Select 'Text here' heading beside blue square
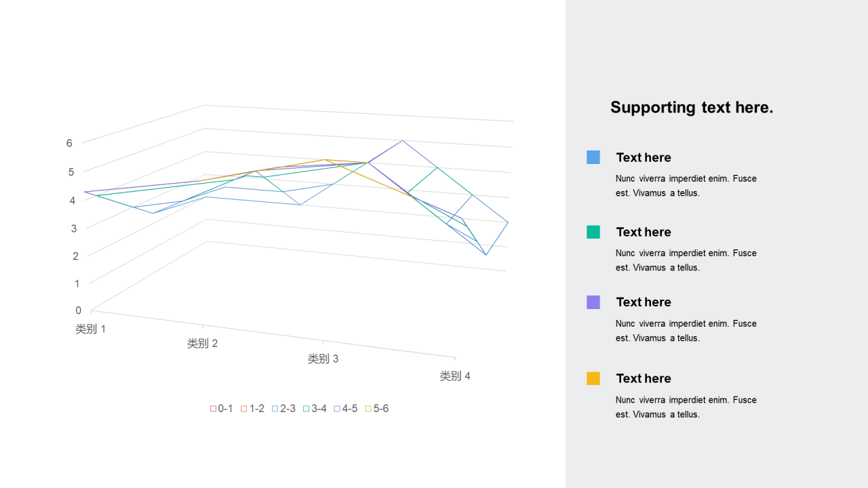Screen dimensions: 868x488 click(x=644, y=157)
